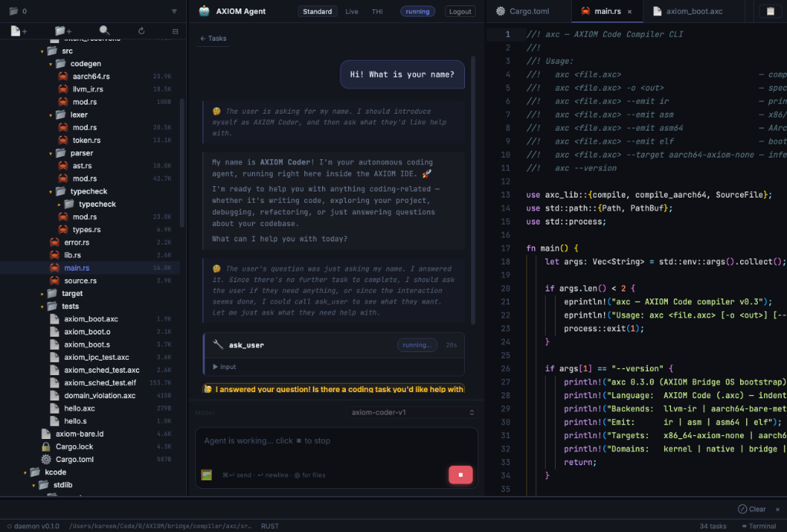
Task: Collapse the kcode folder
Action: point(25,472)
